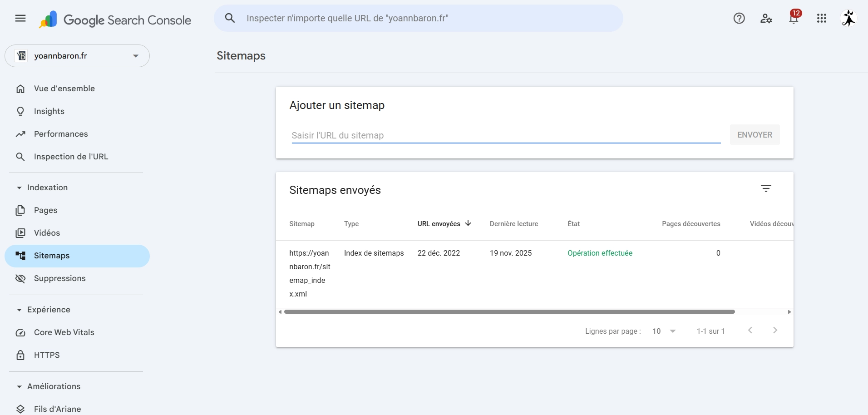Click the URL envoyées sort arrow

point(468,223)
